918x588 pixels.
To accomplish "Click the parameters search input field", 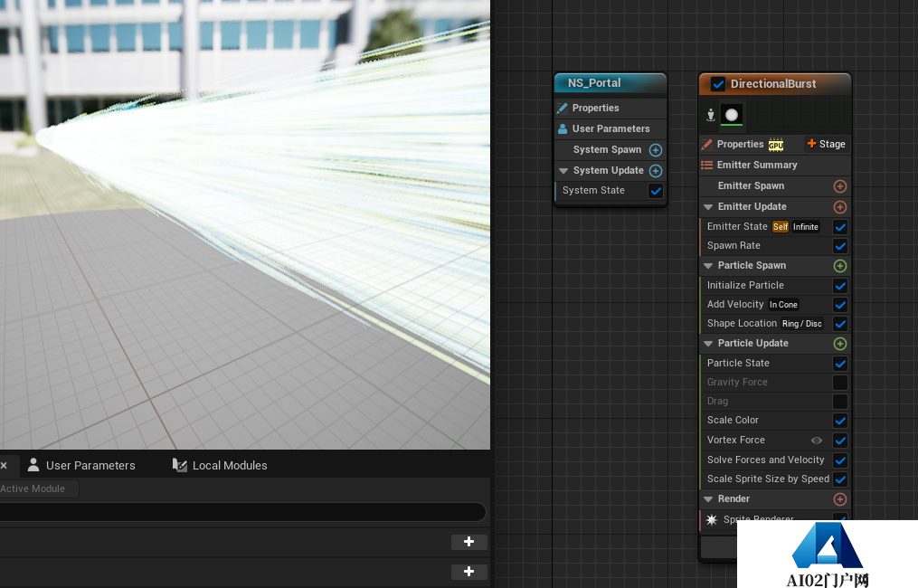I will coord(242,512).
